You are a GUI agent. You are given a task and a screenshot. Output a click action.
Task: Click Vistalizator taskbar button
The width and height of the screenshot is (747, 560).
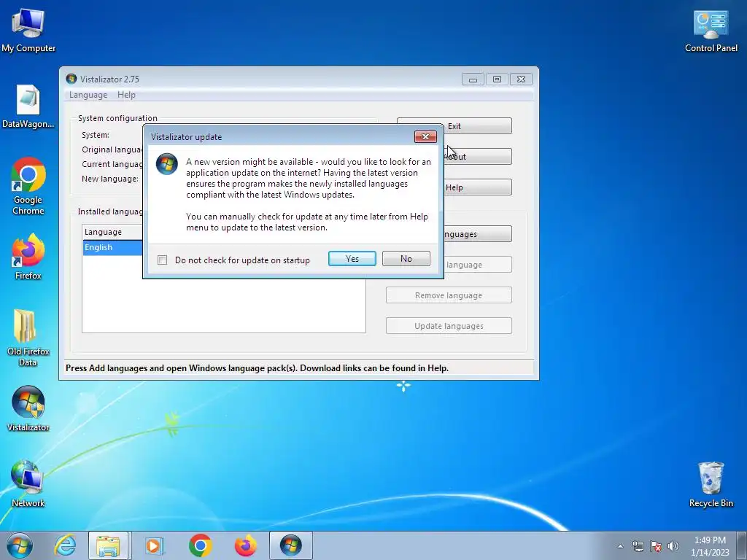pos(290,545)
